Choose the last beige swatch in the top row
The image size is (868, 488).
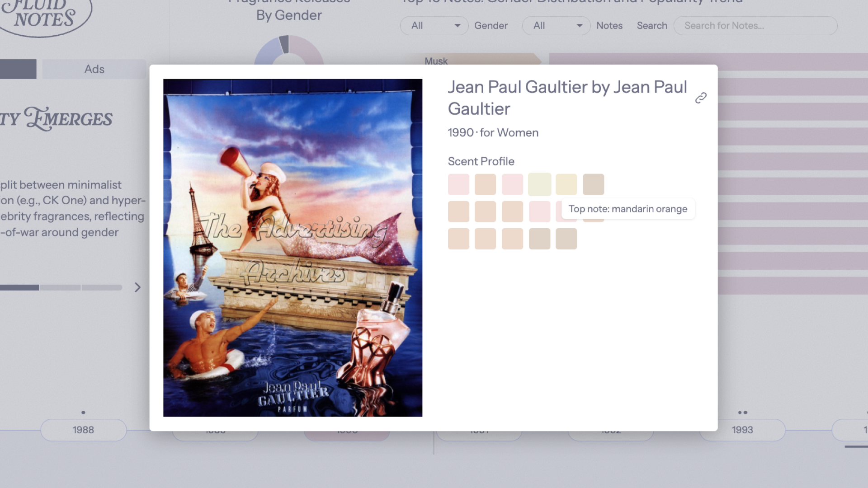(x=593, y=184)
